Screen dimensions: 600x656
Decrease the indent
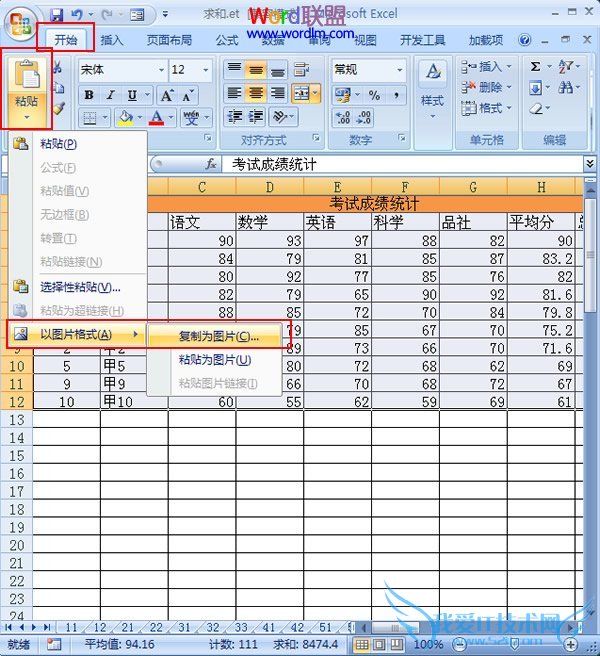(x=235, y=116)
